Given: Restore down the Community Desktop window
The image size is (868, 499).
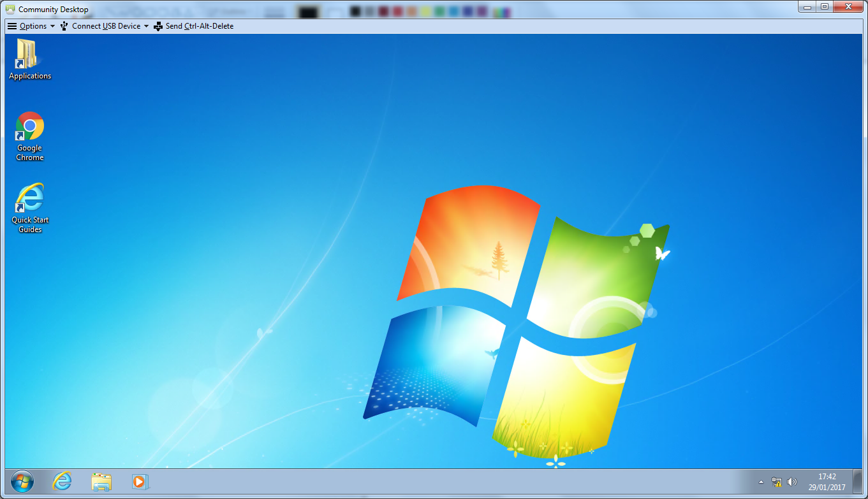Looking at the screenshot, I should (x=825, y=6).
